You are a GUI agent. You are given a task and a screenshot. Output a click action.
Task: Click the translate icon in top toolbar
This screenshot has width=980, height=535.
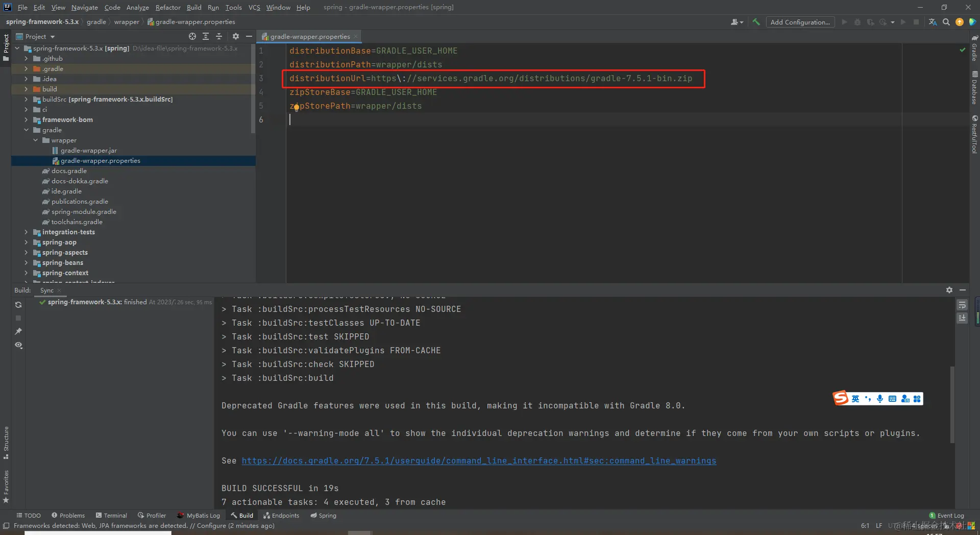pyautogui.click(x=933, y=22)
